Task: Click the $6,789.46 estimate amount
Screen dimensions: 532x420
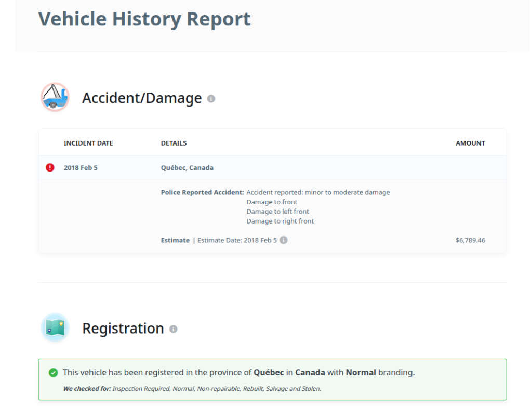Action: 470,240
